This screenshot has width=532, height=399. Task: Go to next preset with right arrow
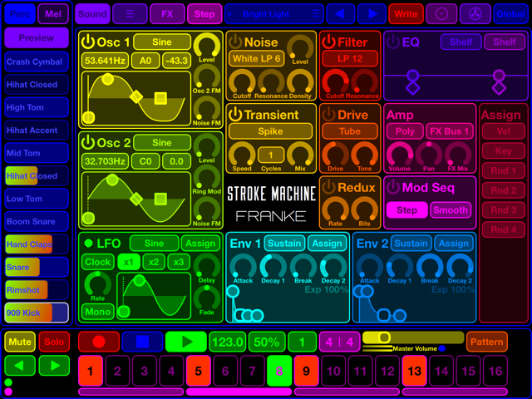click(372, 14)
